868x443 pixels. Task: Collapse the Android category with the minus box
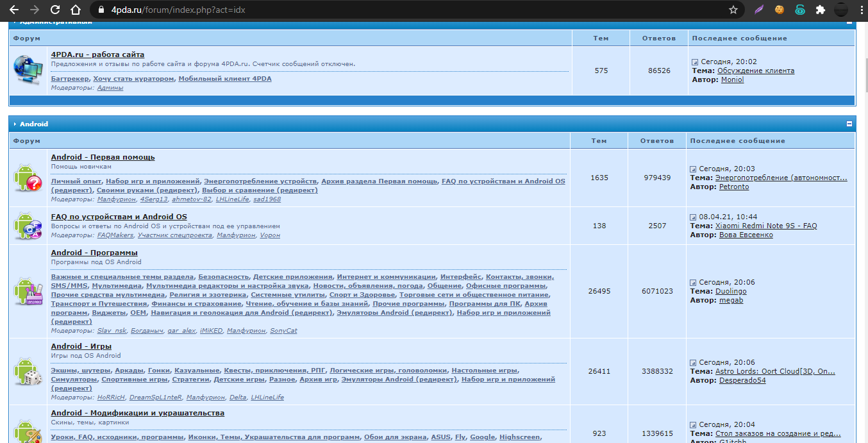tap(849, 124)
